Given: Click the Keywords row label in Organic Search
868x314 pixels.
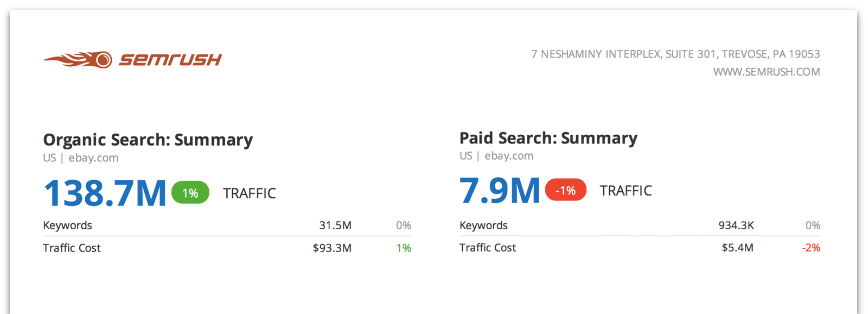Looking at the screenshot, I should tap(68, 225).
